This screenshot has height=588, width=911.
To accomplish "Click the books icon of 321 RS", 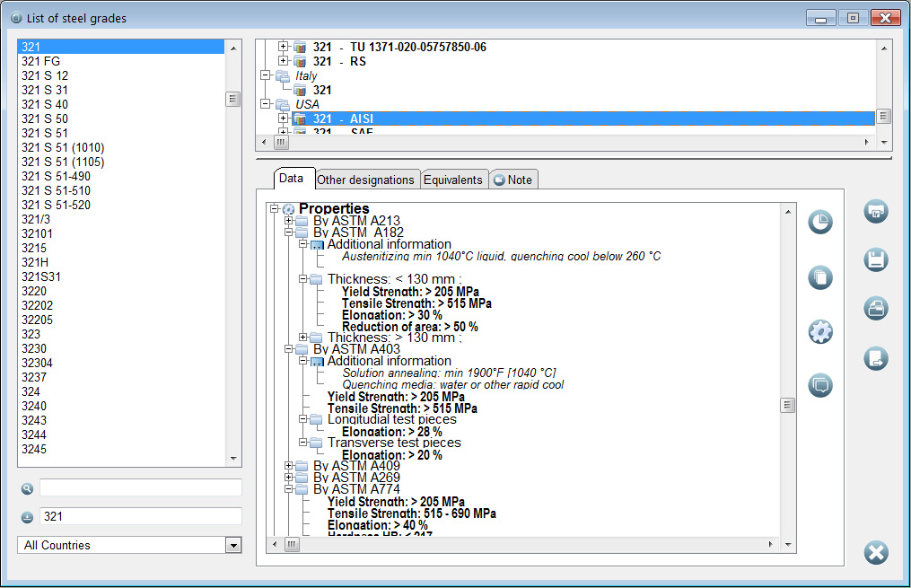I will point(300,62).
